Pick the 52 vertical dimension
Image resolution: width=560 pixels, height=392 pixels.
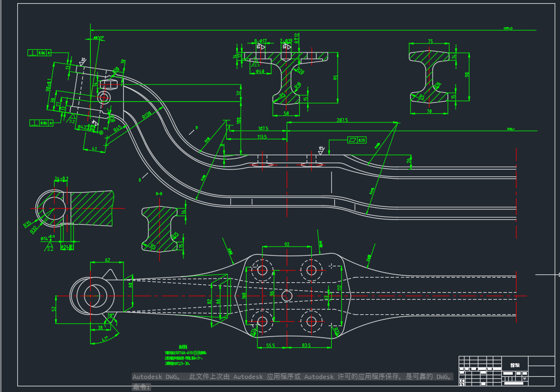(54, 309)
